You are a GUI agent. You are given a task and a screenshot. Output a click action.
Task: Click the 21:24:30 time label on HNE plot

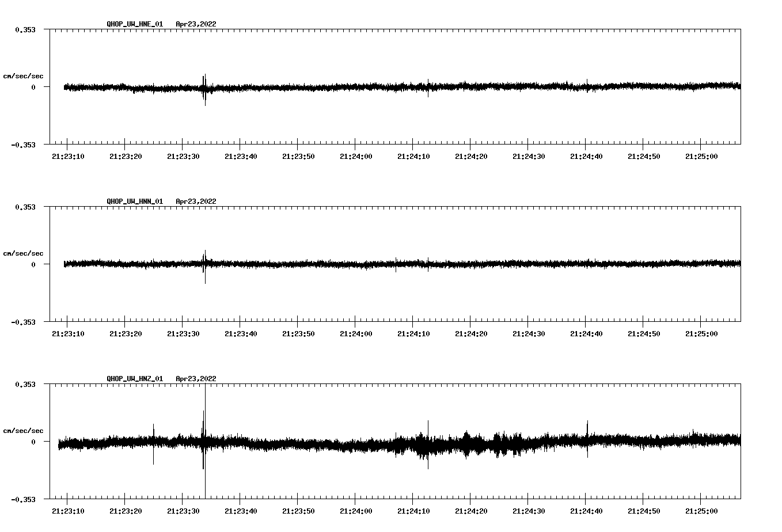coord(529,157)
